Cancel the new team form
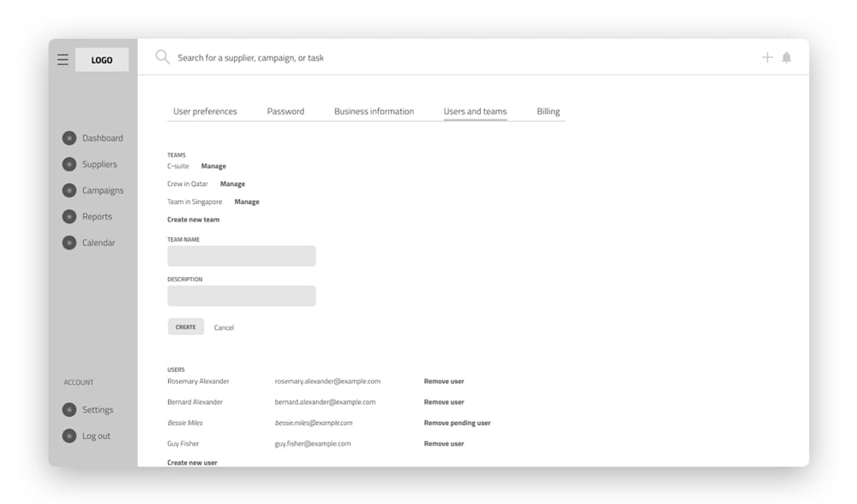The width and height of the screenshot is (857, 504). coord(224,327)
